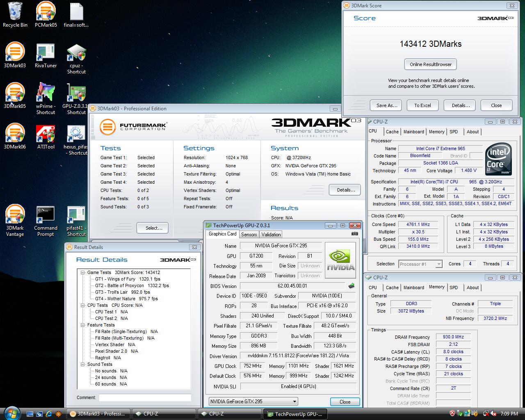Switch to 3DMark03 Professional taskbar button
This screenshot has width=525, height=420.
tap(98, 414)
